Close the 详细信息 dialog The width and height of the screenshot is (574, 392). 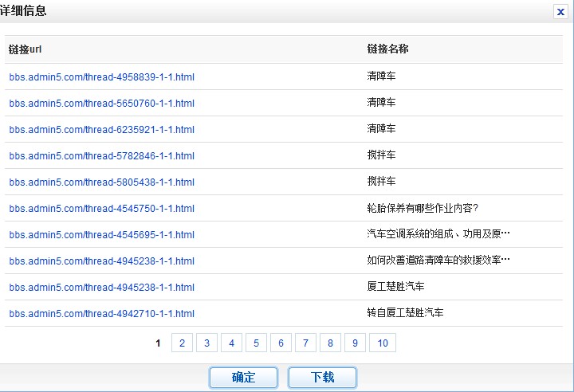[x=560, y=11]
